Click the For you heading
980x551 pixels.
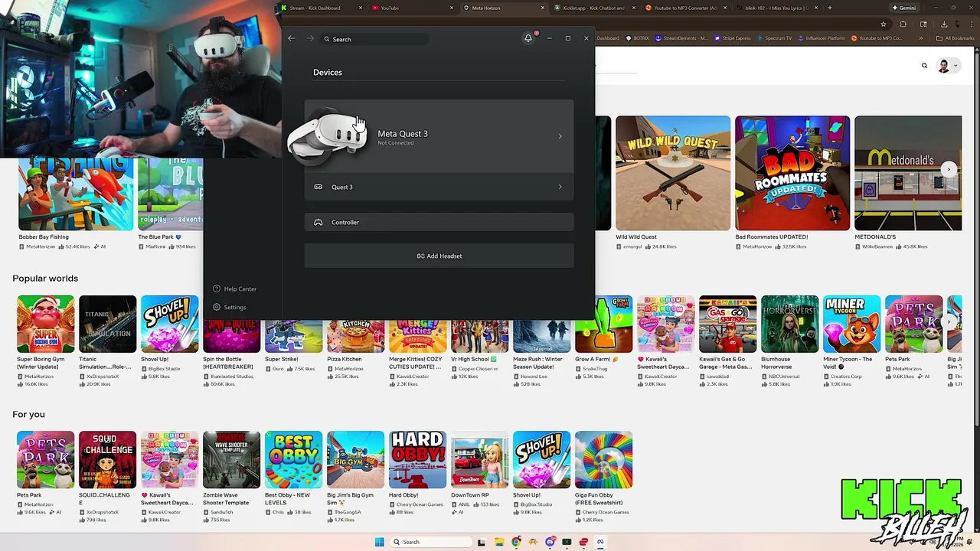tap(28, 414)
